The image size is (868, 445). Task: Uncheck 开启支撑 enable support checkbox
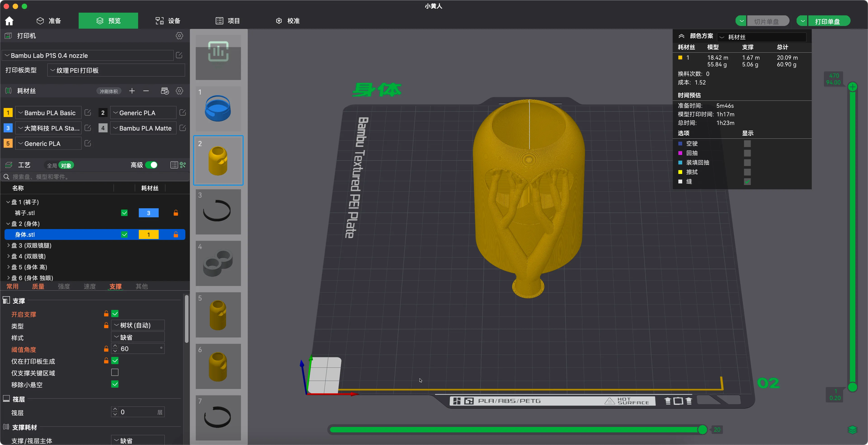click(115, 314)
